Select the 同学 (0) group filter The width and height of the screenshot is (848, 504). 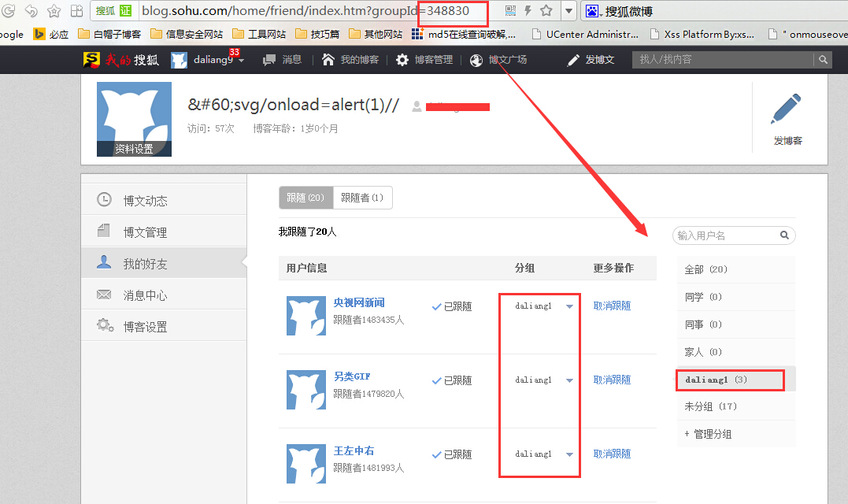736,297
